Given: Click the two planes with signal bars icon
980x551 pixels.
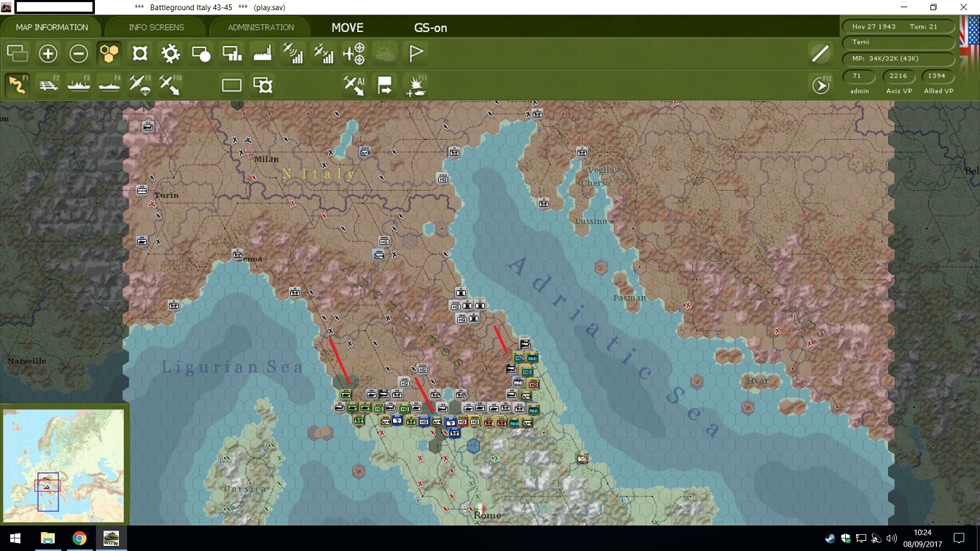Looking at the screenshot, I should (x=324, y=53).
